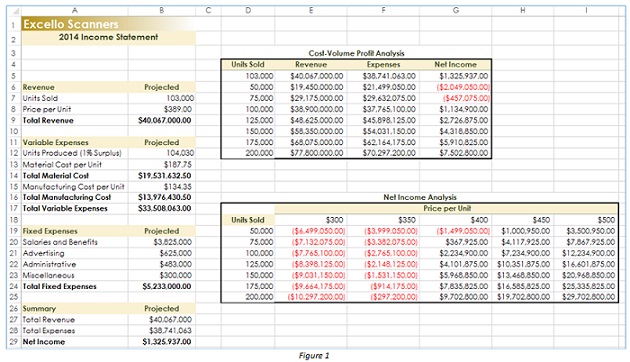Click the Material Cost per Unit $187.75 cell
Screen dimensions: 630x362
click(x=162, y=165)
